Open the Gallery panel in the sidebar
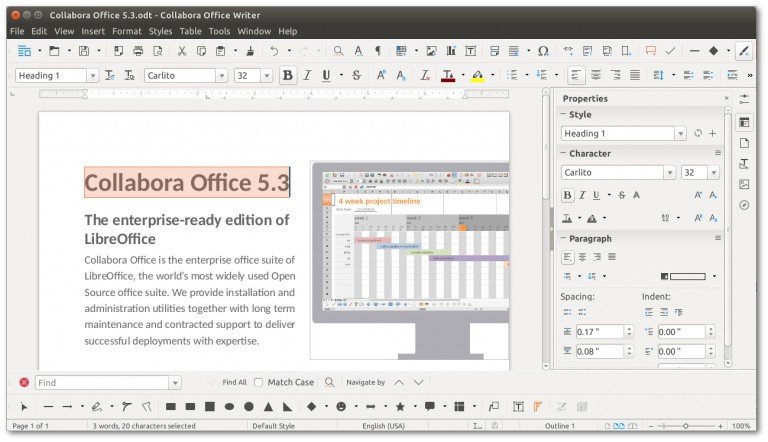Image resolution: width=768 pixels, height=442 pixels. point(744,184)
